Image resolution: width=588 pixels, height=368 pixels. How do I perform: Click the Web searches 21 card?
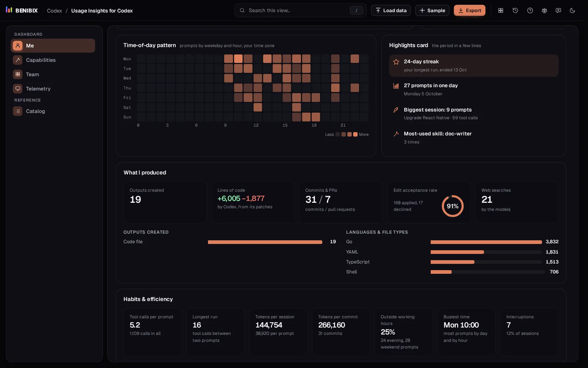[517, 202]
